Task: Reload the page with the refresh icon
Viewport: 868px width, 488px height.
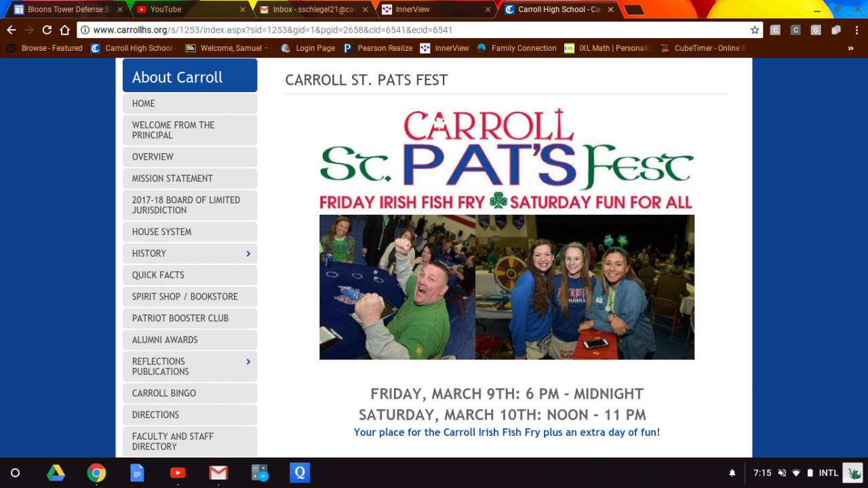Action: tap(47, 30)
